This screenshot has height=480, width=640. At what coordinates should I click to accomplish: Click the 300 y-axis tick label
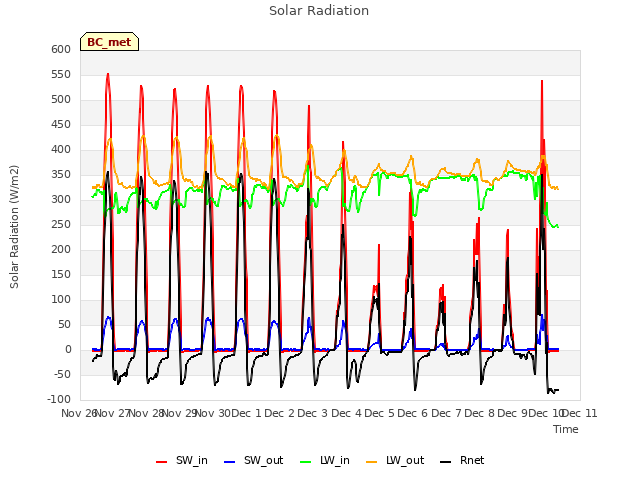pyautogui.click(x=61, y=200)
